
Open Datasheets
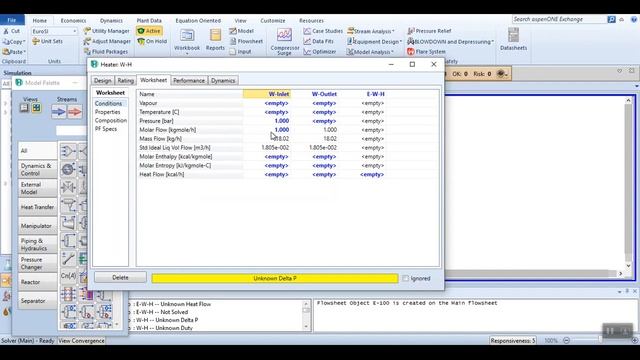[x=513, y=40]
